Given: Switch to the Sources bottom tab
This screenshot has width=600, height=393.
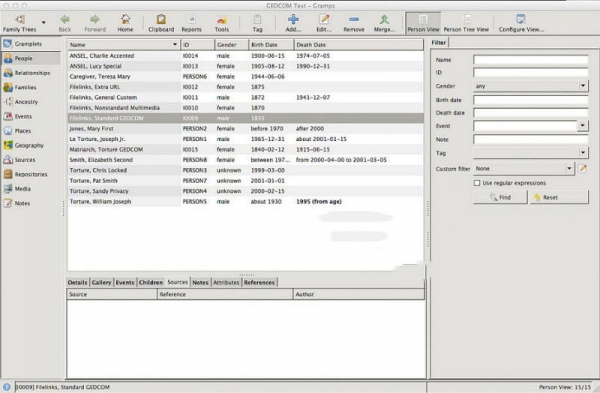Looking at the screenshot, I should (x=178, y=282).
